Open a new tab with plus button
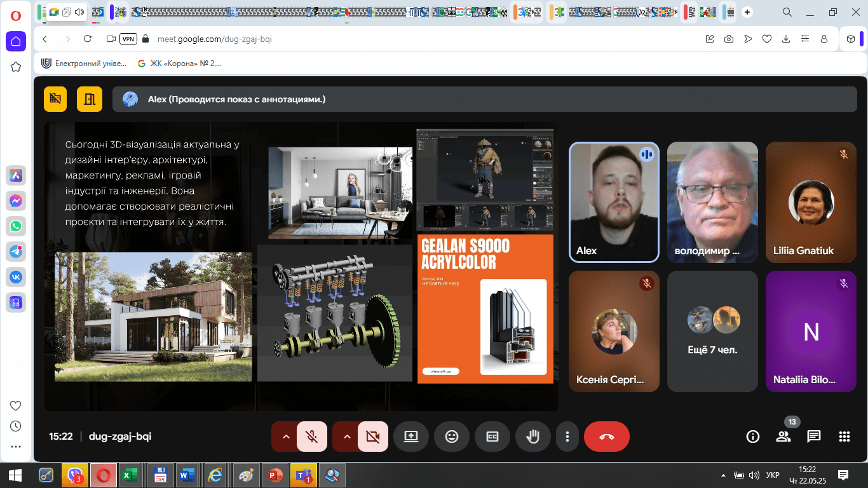 point(747,12)
